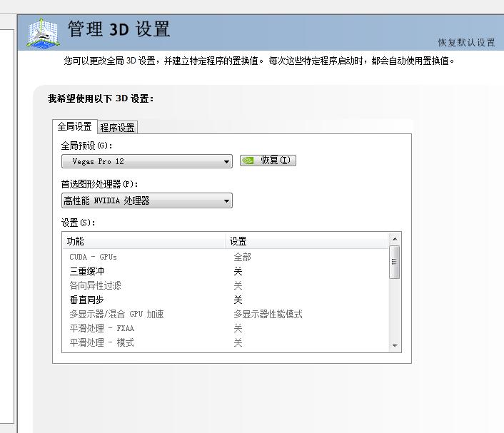
Task: Click the settings list scroll down arrow
Action: pos(395,346)
